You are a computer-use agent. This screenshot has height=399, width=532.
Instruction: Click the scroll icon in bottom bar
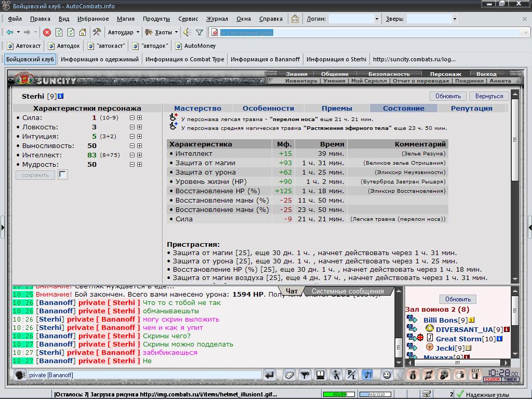pos(429,375)
